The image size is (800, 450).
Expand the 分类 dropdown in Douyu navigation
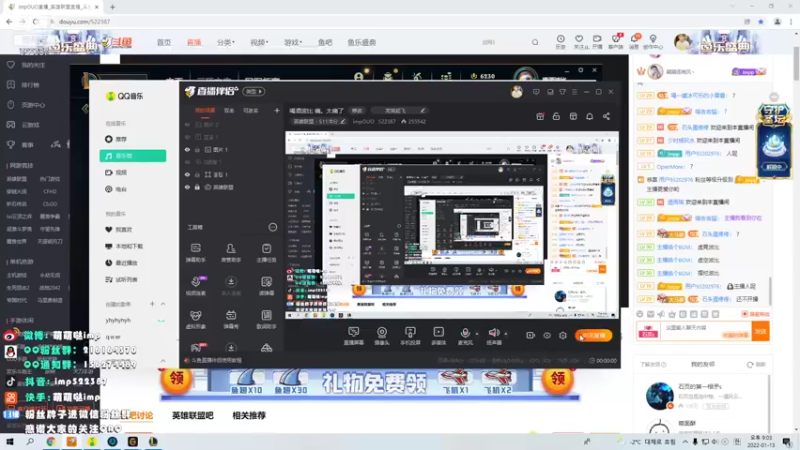click(x=226, y=42)
